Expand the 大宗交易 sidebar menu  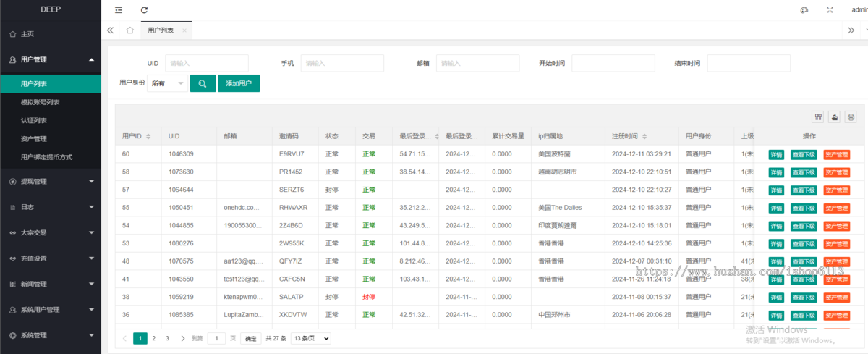pyautogui.click(x=51, y=232)
